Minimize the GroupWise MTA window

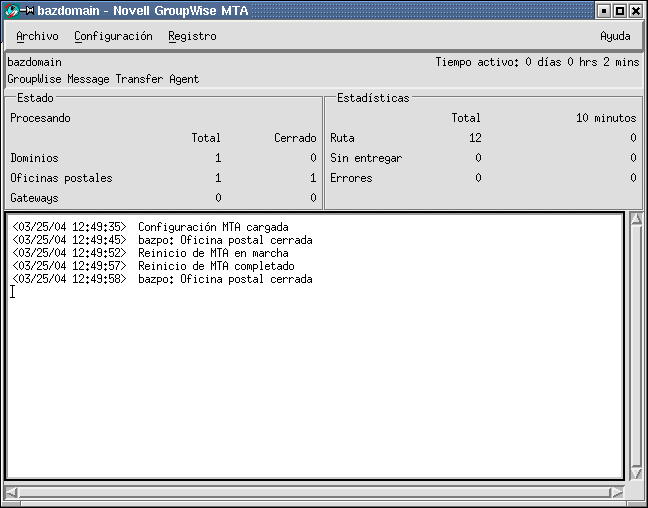point(602,11)
